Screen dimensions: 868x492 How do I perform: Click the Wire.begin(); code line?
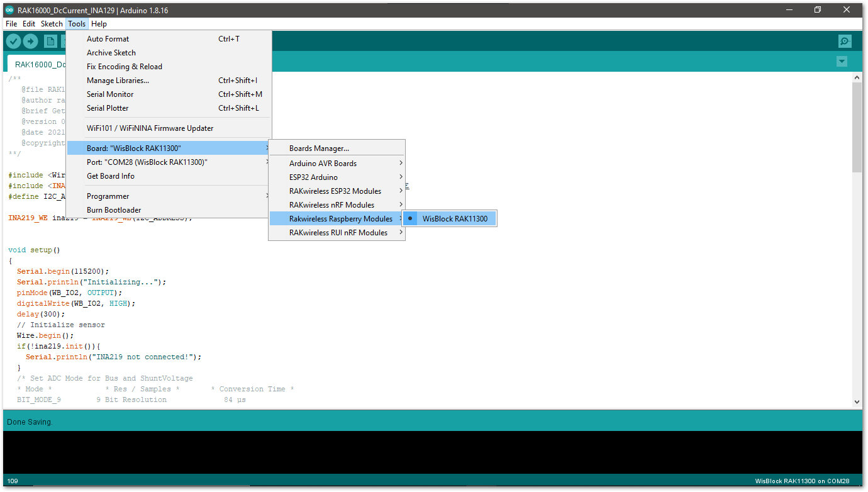tap(45, 336)
